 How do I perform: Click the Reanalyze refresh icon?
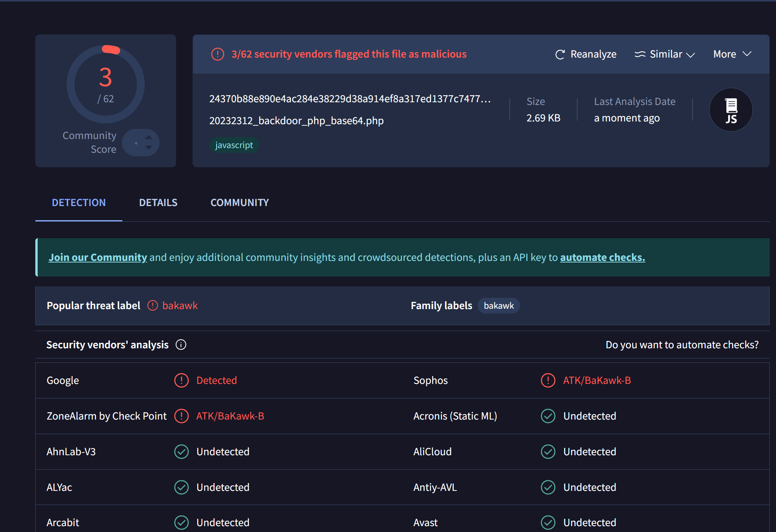point(560,54)
